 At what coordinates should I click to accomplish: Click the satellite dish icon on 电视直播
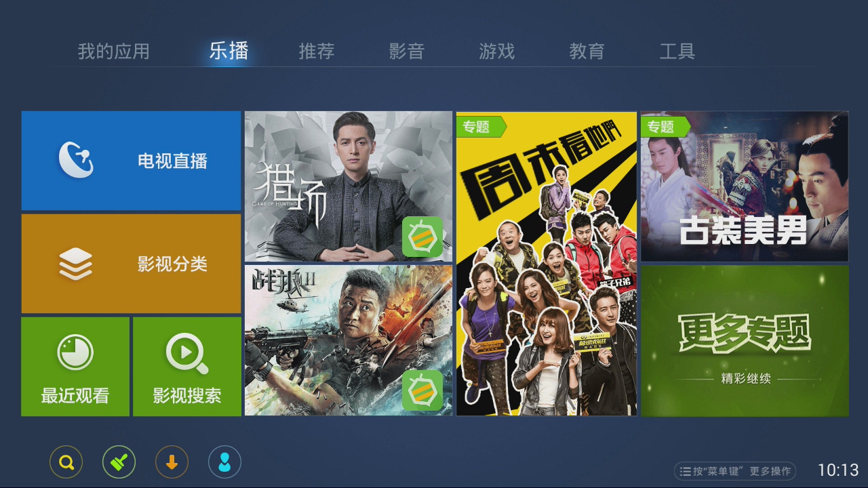pos(76,161)
